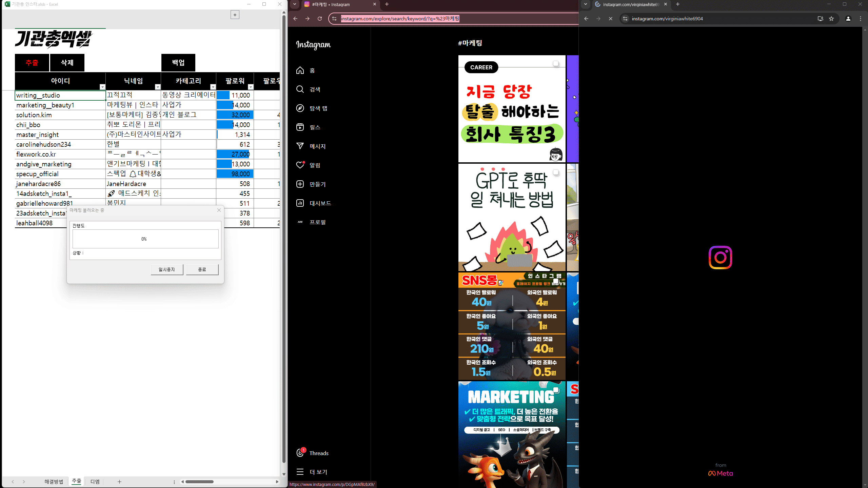Click 일시중지 in the progress dialog
This screenshot has height=488, width=868.
(x=167, y=270)
